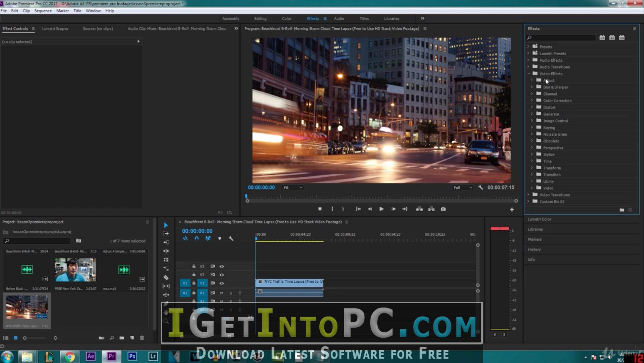Switch to the Color workspace tab
Viewport: 644px width, 363px height.
coord(287,18)
